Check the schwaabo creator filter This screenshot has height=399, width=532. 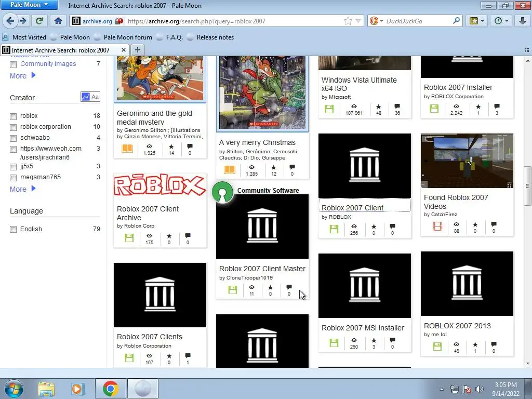[13, 138]
